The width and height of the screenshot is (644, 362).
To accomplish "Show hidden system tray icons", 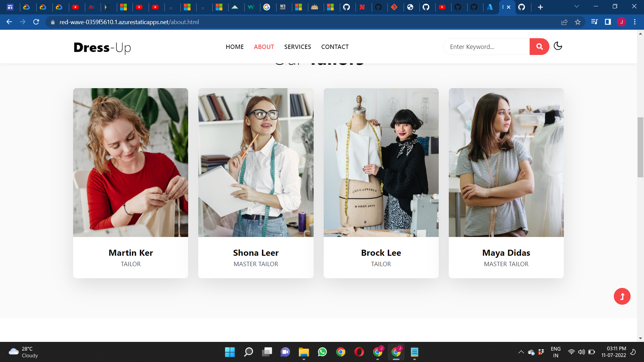I will coord(521,352).
